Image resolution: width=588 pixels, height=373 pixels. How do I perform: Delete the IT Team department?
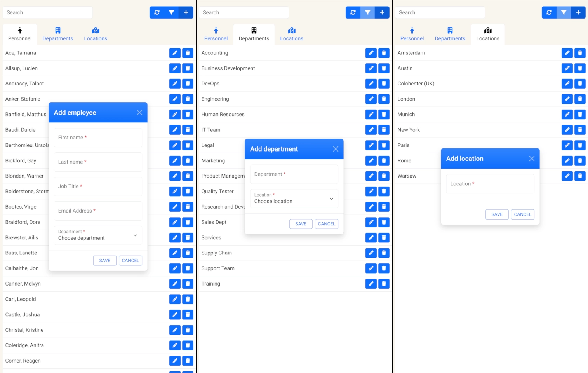(x=384, y=130)
